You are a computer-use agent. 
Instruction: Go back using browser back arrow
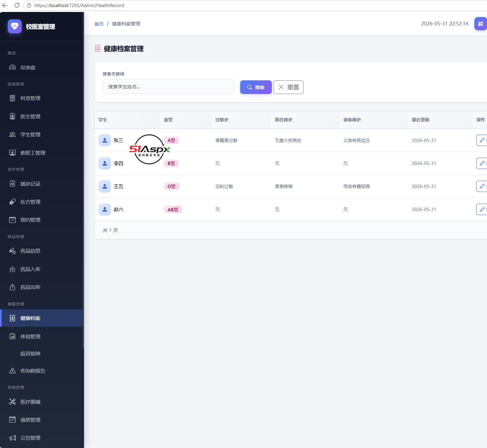[5, 5]
